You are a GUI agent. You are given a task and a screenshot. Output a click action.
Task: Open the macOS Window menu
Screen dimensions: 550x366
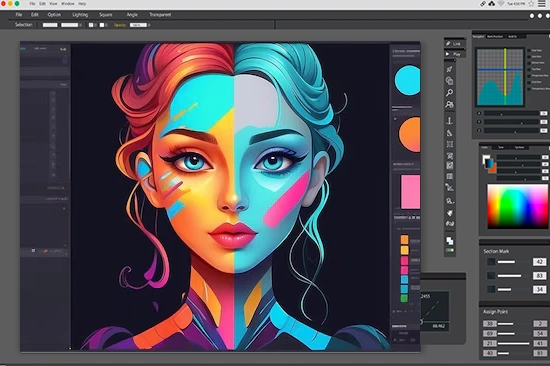(68, 4)
